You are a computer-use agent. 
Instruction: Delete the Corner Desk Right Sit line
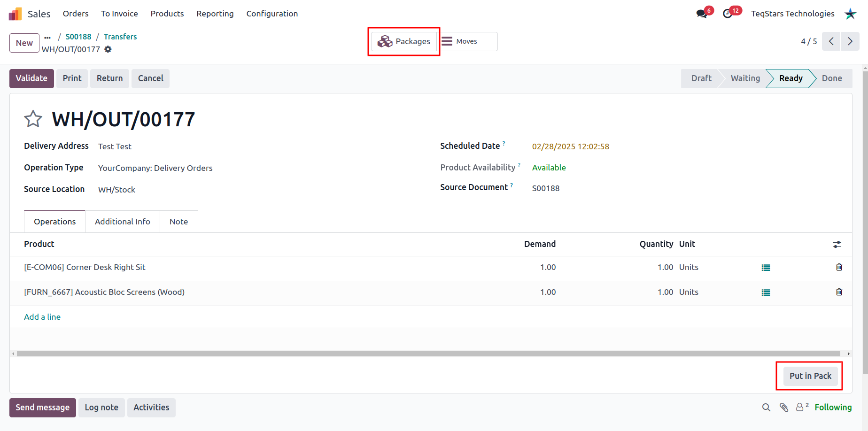pos(839,267)
